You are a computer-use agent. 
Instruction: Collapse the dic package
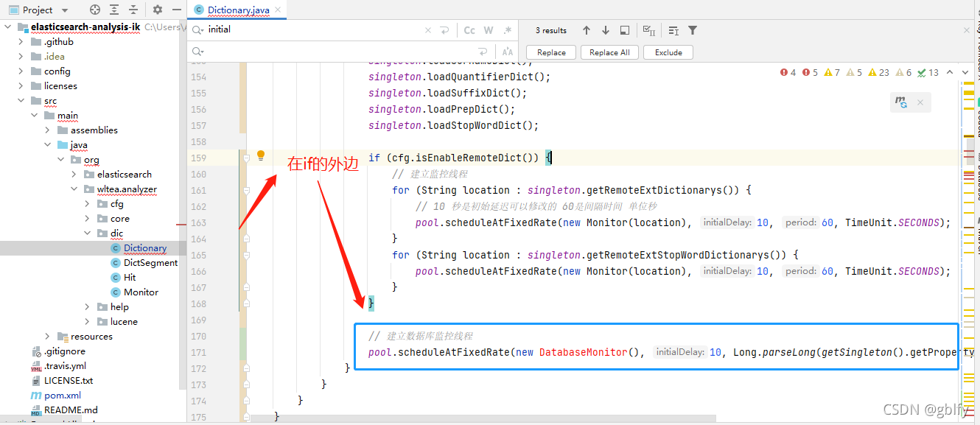pyautogui.click(x=87, y=233)
